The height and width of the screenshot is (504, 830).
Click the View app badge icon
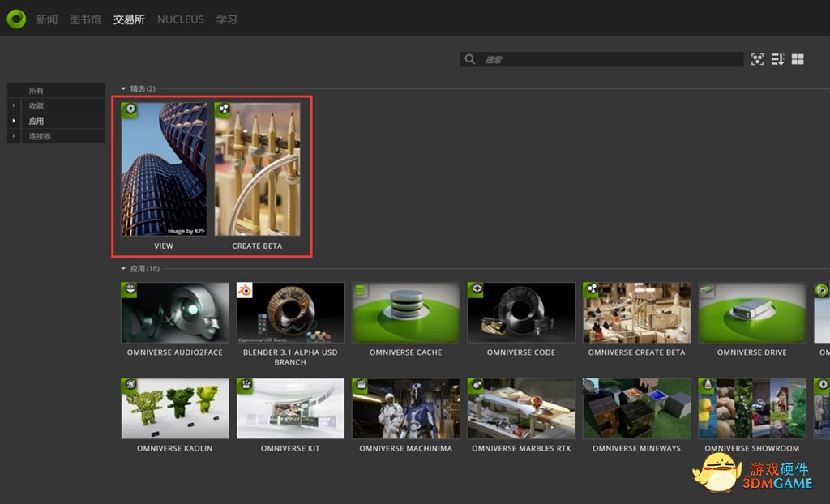(x=130, y=109)
